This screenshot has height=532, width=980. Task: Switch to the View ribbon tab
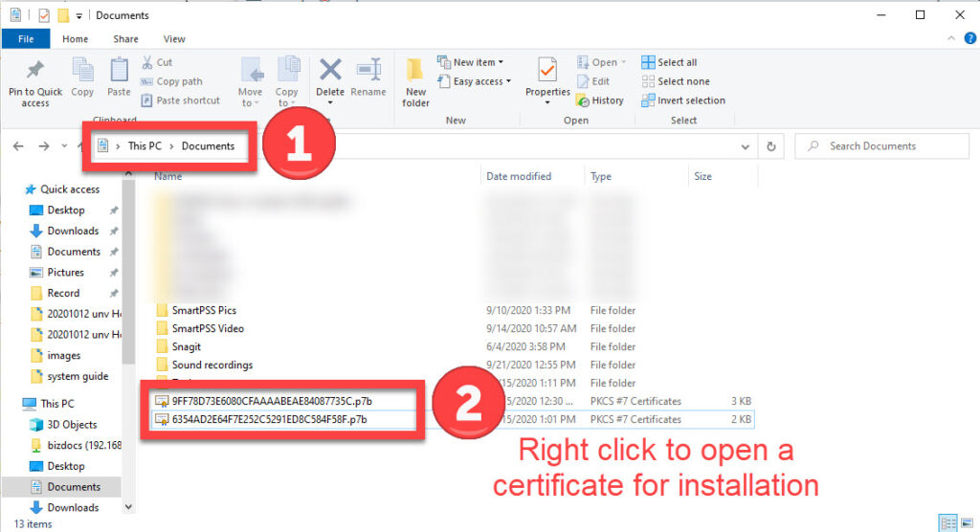174,39
